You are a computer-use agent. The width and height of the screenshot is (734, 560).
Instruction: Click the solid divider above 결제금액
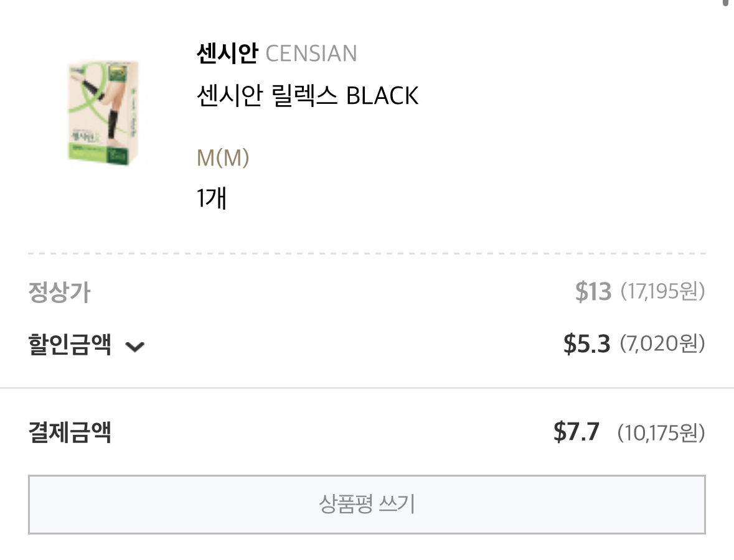[367, 388]
